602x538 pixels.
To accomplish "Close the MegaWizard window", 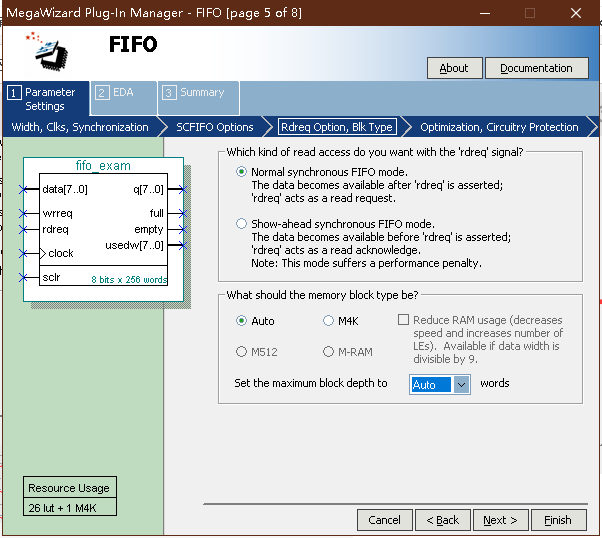I will [x=576, y=13].
